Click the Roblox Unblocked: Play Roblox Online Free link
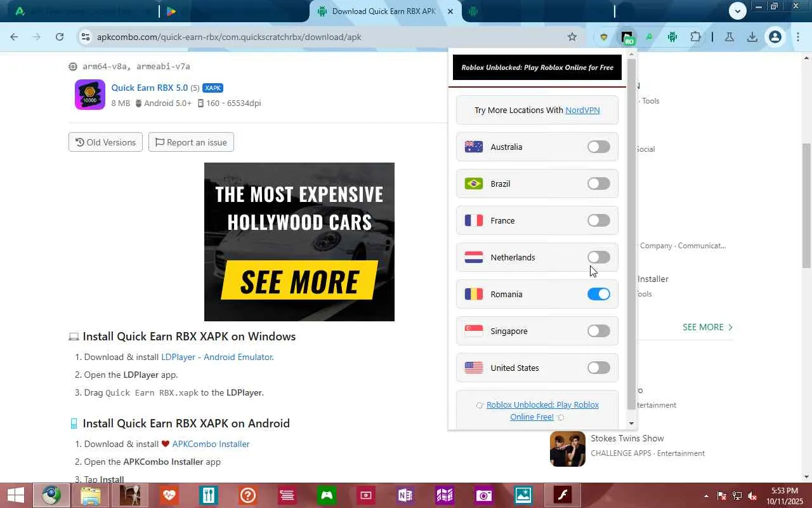812x508 pixels. tap(542, 411)
